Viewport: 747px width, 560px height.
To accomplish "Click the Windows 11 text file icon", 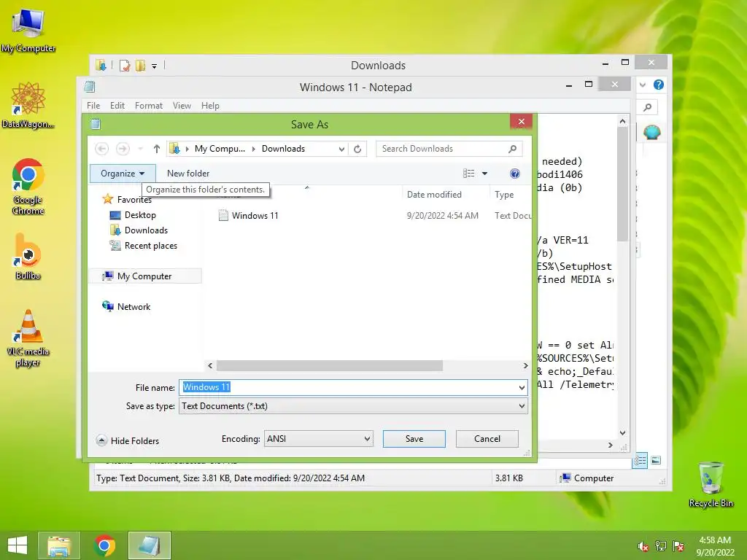I will click(223, 215).
